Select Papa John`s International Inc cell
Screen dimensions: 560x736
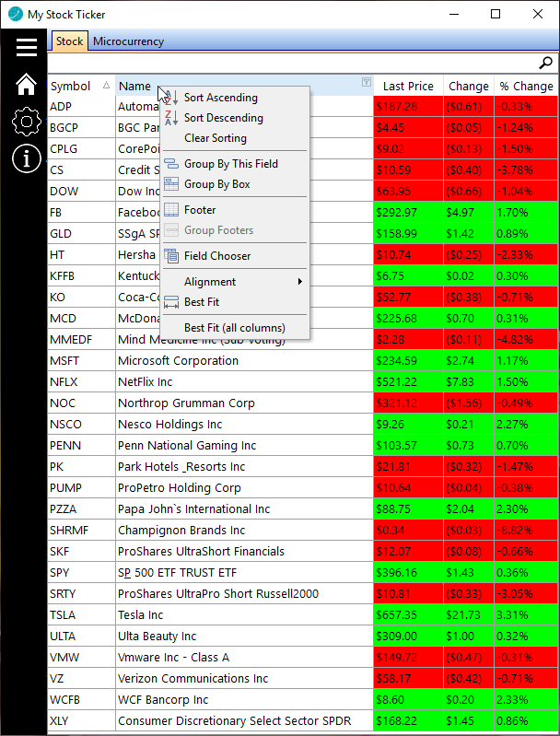coord(245,508)
